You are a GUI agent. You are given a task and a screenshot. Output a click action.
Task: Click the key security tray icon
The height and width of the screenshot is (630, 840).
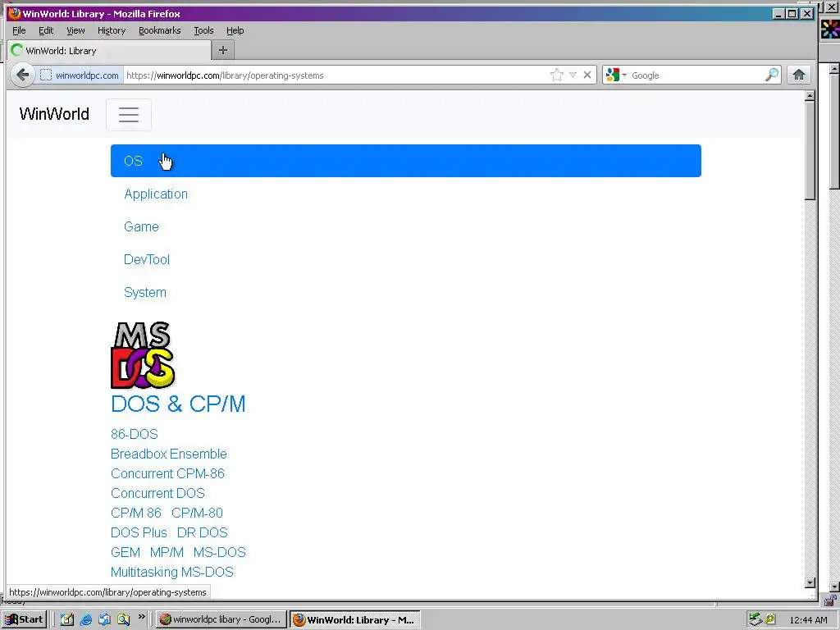tap(769, 619)
